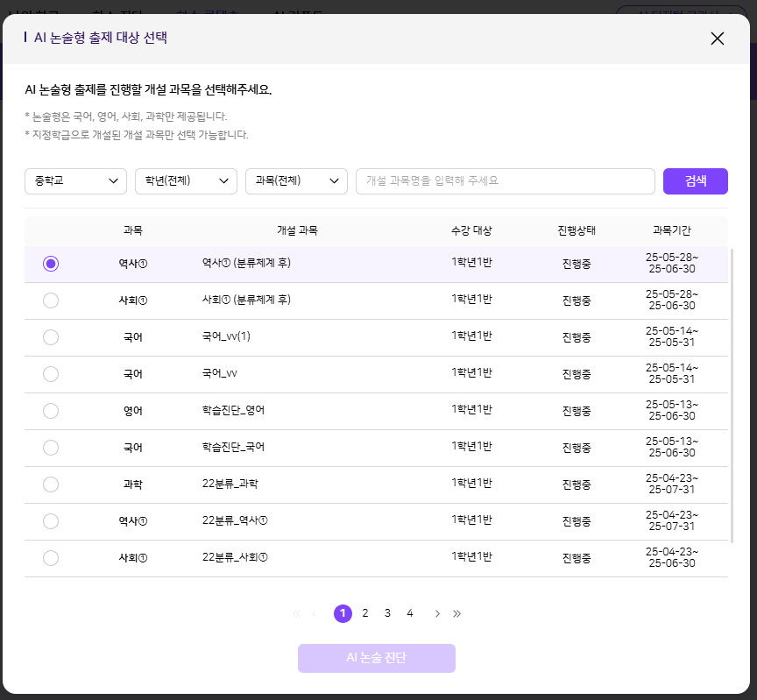This screenshot has height=700, width=757.
Task: Switch to page 4 of results
Action: [x=410, y=613]
